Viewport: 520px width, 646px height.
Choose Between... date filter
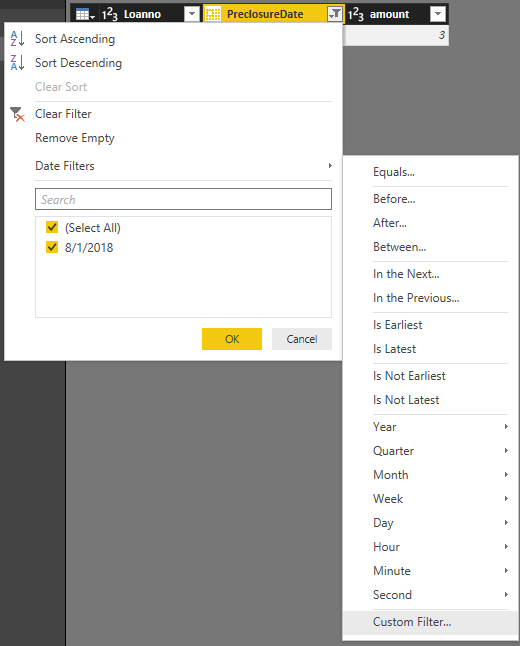tap(400, 247)
